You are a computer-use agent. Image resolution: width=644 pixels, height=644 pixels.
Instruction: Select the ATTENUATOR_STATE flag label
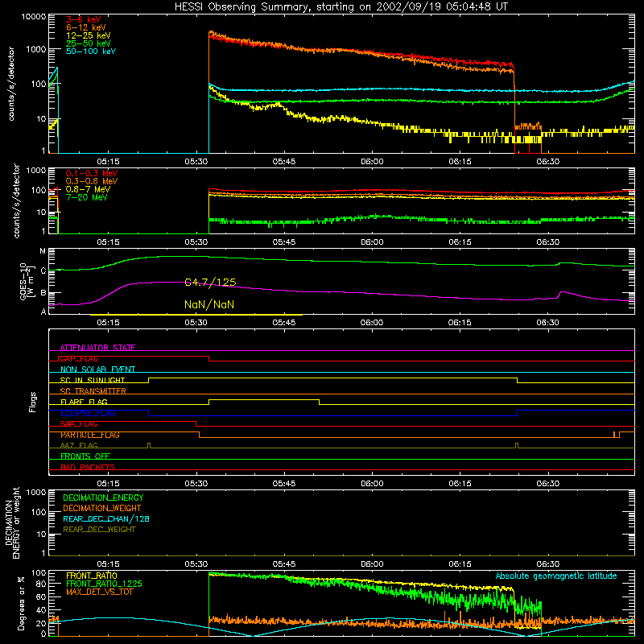[x=97, y=348]
